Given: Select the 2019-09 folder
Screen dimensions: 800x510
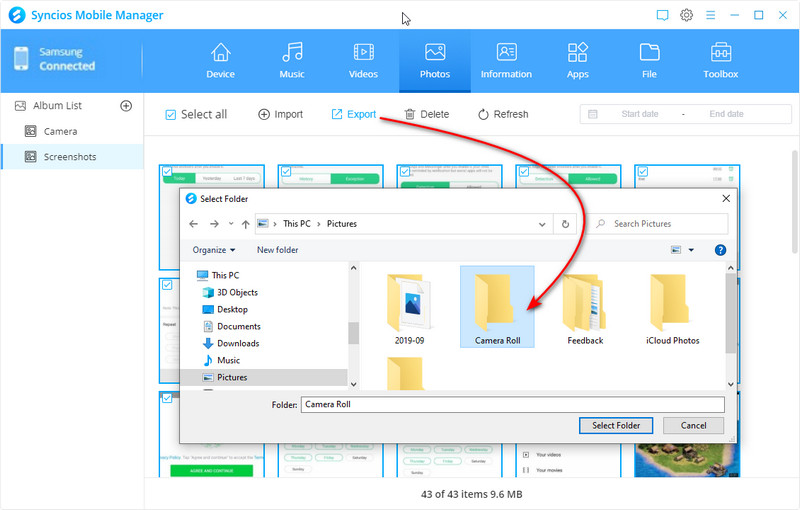Looking at the screenshot, I should point(409,309).
